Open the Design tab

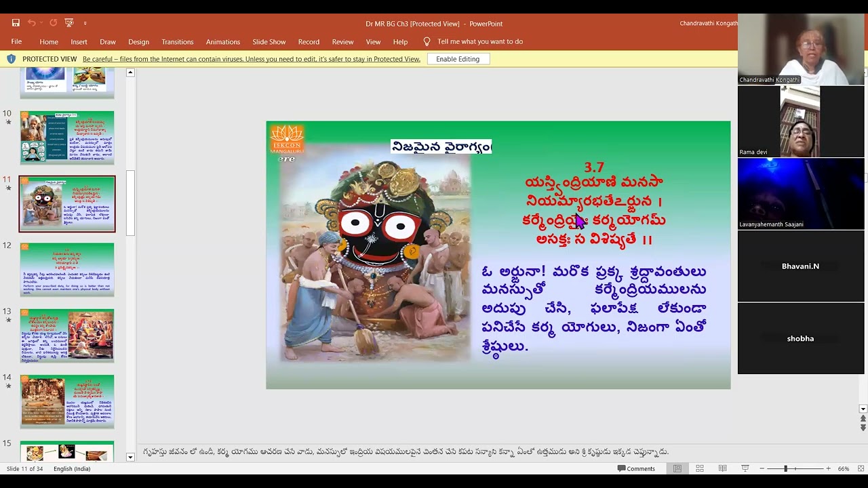point(138,41)
